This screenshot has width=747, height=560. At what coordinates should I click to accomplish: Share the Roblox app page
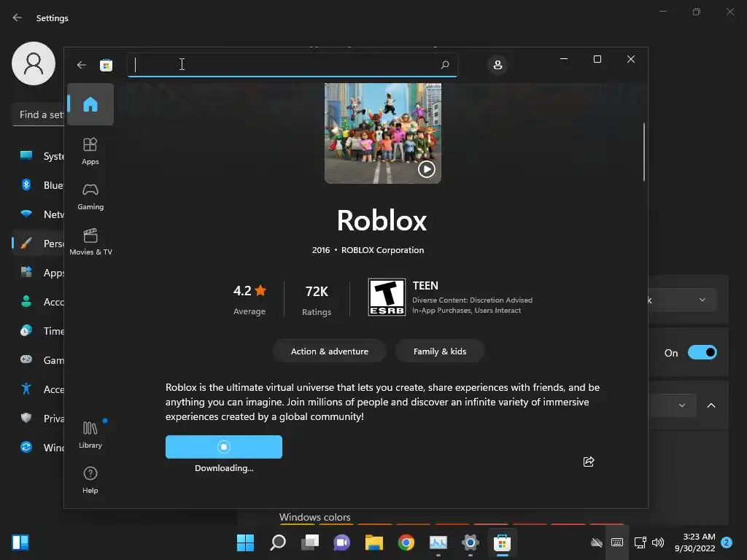(589, 462)
